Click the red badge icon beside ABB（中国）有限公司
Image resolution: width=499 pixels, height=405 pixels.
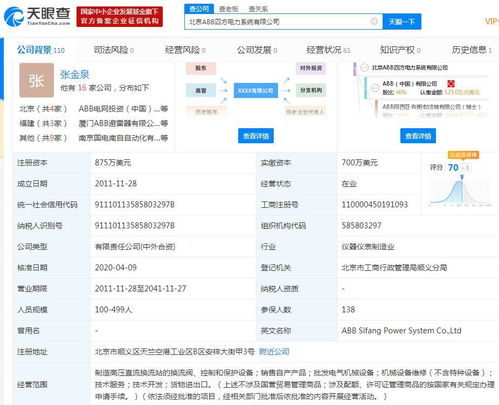[451, 83]
